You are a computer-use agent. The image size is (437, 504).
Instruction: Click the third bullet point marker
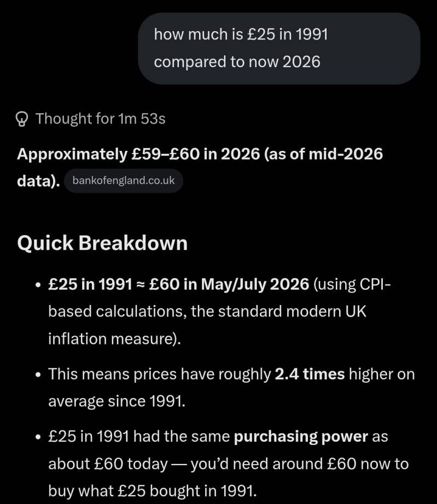pos(38,437)
